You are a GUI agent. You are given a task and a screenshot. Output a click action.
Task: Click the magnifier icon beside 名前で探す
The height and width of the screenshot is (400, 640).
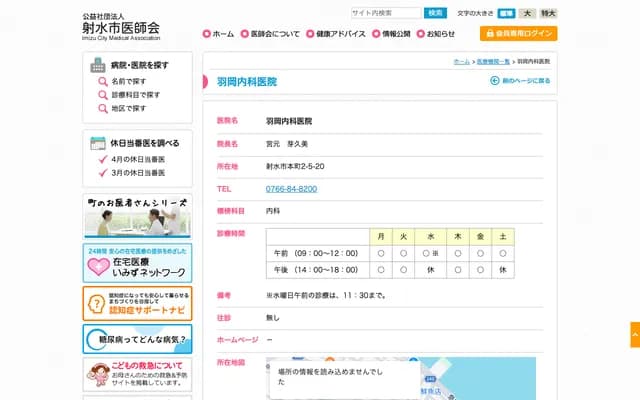click(103, 81)
